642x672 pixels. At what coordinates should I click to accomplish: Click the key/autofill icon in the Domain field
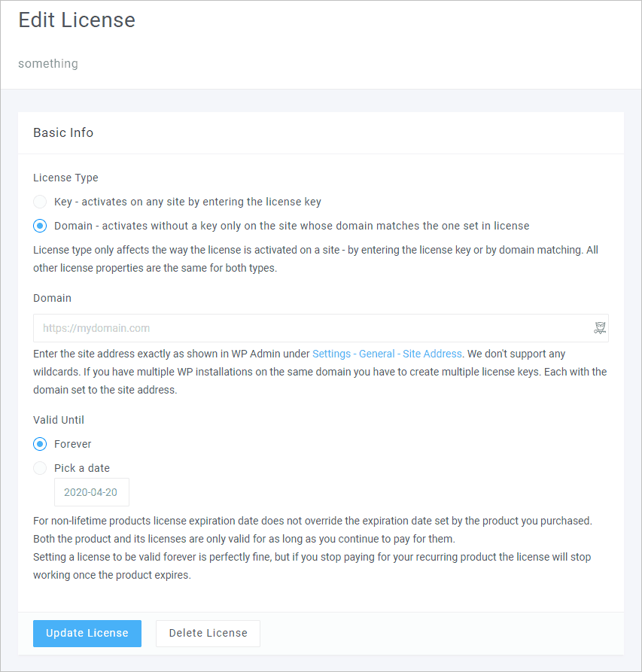[600, 327]
